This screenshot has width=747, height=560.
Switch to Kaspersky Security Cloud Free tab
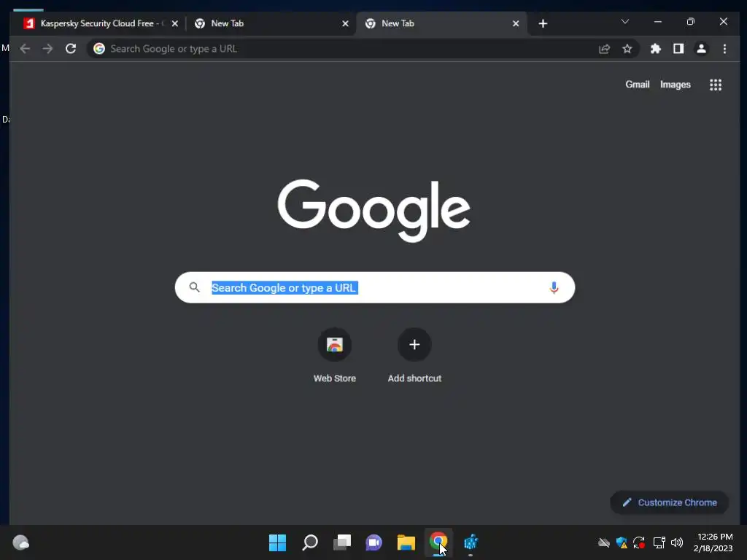101,23
